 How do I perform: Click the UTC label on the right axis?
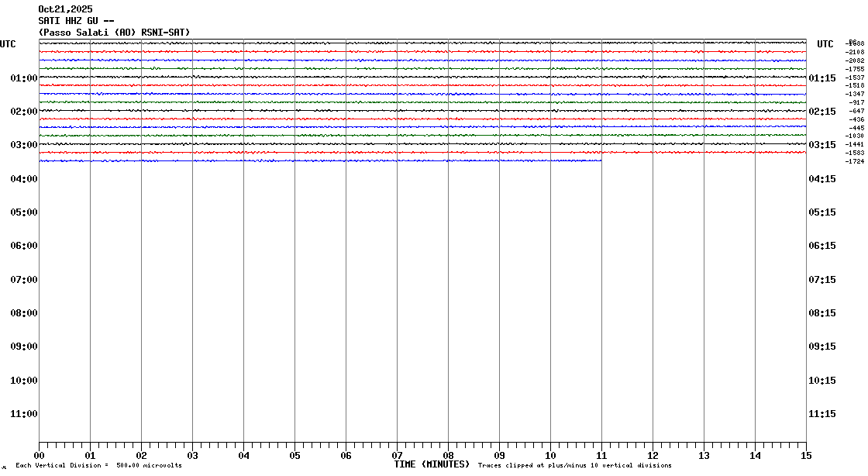[x=825, y=44]
